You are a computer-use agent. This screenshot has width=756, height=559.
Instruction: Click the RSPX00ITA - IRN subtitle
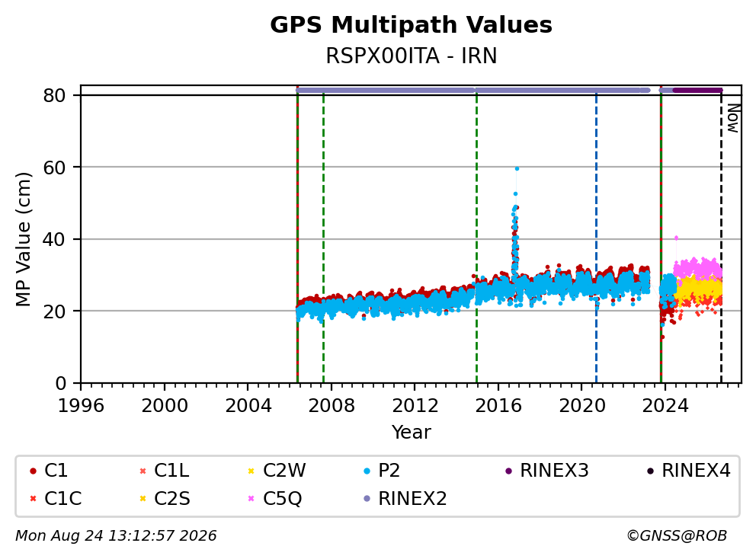(411, 56)
